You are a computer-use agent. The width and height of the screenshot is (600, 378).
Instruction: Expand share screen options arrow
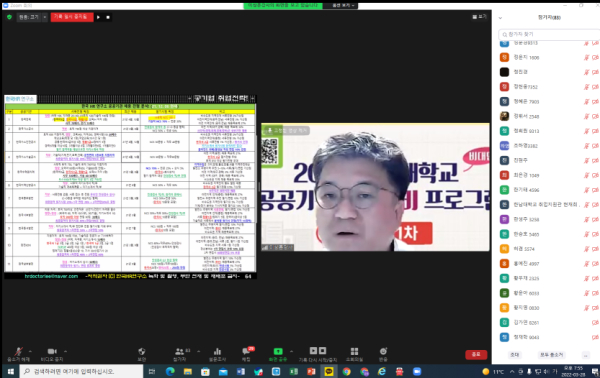pos(292,351)
